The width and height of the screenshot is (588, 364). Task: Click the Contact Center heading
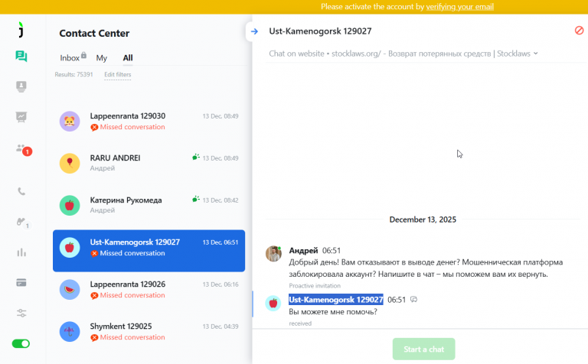click(94, 34)
